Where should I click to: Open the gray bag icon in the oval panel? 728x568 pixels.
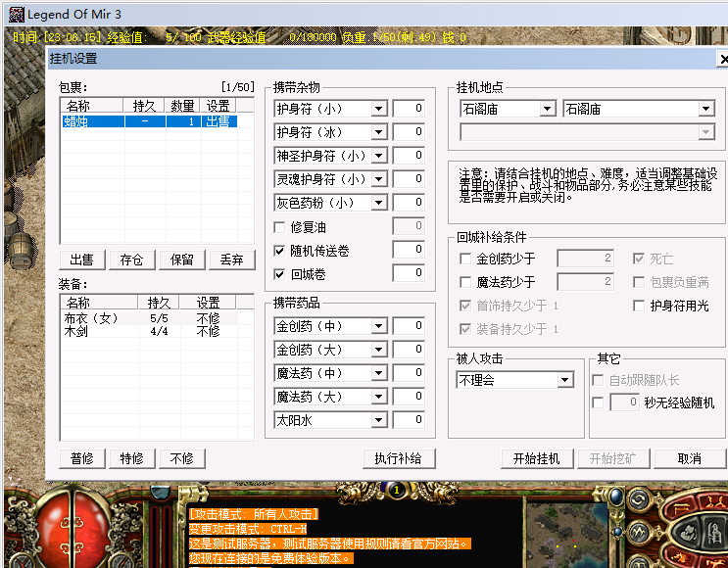[689, 533]
